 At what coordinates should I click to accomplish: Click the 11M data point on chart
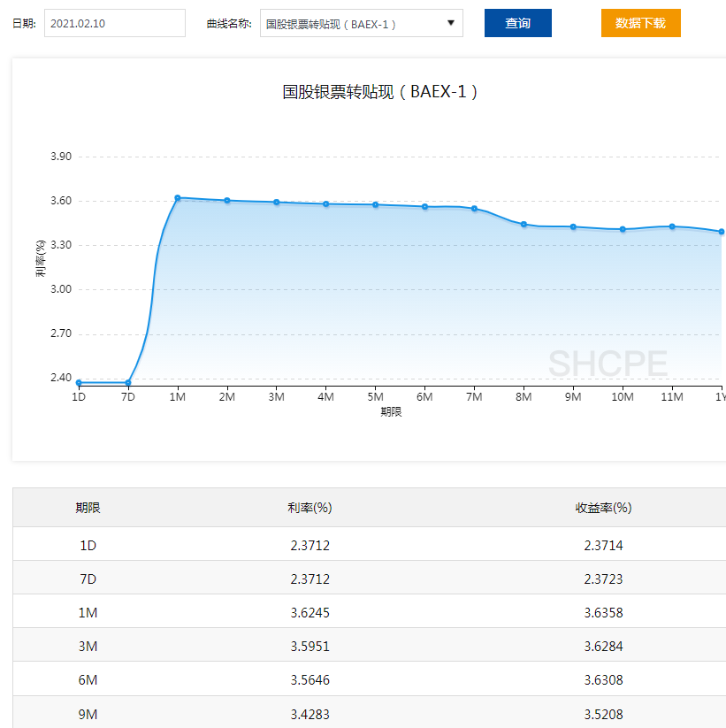click(x=672, y=226)
